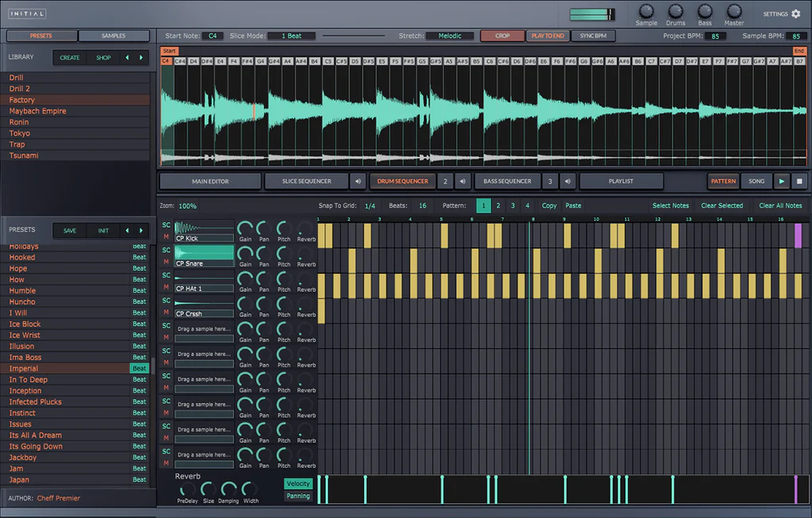Click the Reverb Size knob

click(209, 489)
